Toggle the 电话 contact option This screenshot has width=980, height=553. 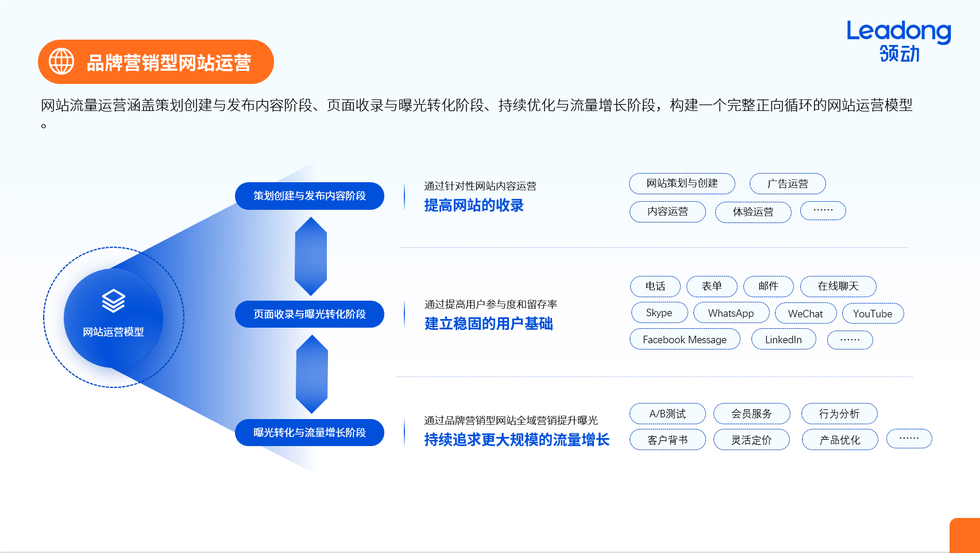point(655,286)
